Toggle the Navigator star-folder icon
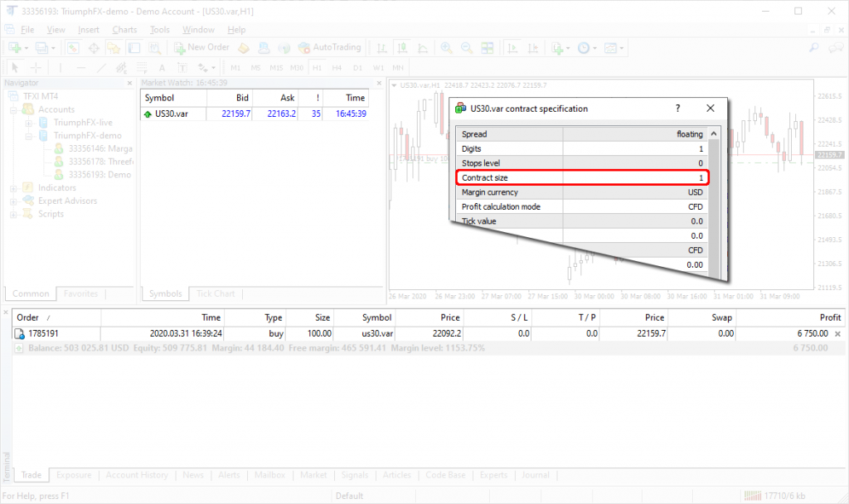 pos(114,48)
